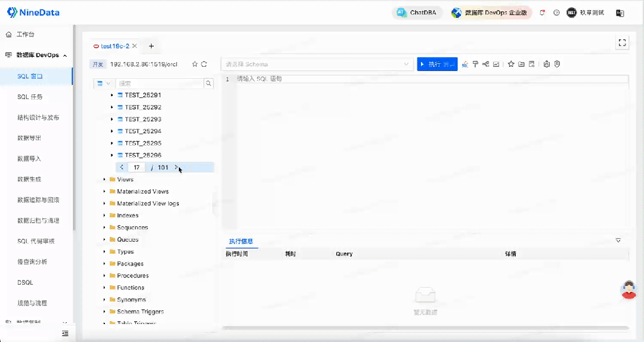Click the search magnifier in the object tree
This screenshot has width=644, height=342.
pos(209,84)
